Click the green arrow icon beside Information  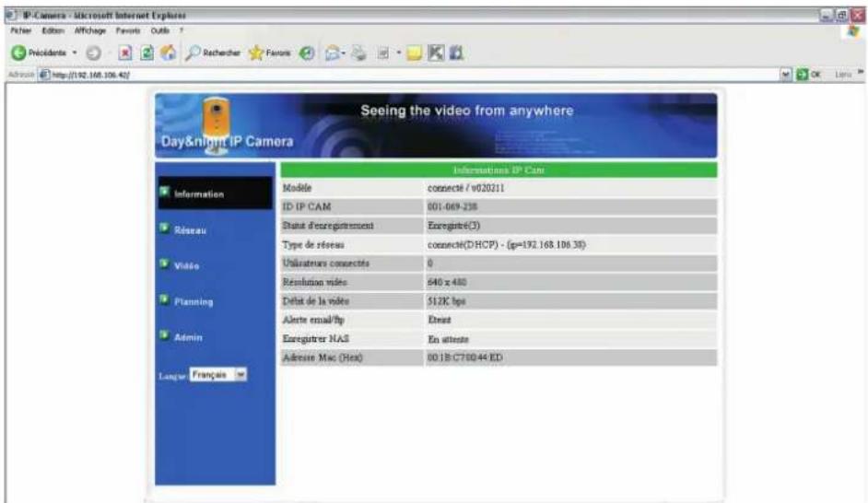(164, 192)
